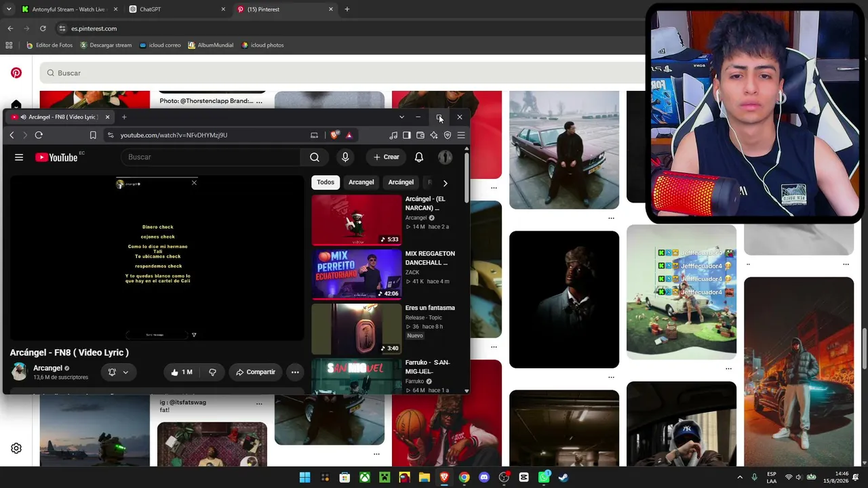The height and width of the screenshot is (488, 868).
Task: Open Discord from the taskbar
Action: click(x=484, y=477)
